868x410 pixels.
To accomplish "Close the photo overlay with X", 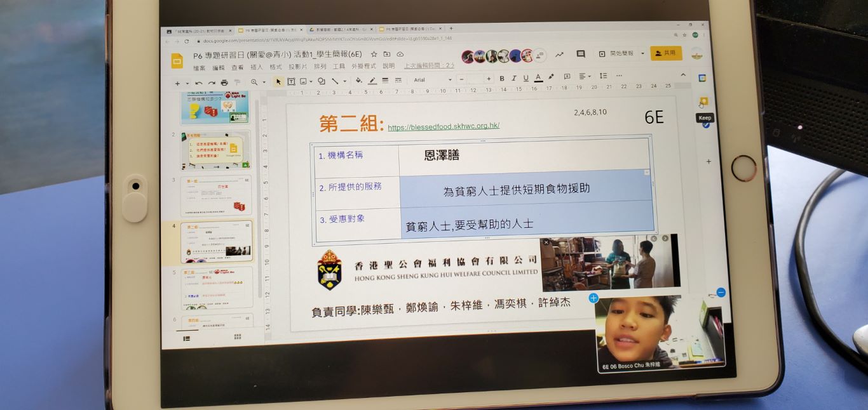I will pyautogui.click(x=546, y=242).
